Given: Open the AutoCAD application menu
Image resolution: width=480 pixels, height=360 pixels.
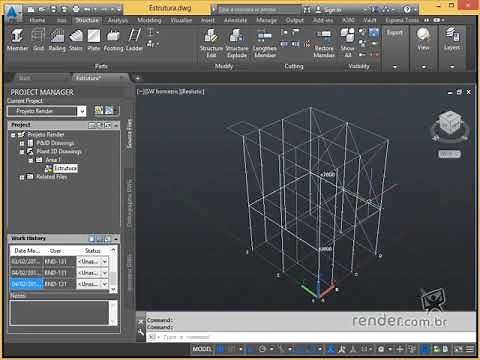Looking at the screenshot, I should (12, 13).
